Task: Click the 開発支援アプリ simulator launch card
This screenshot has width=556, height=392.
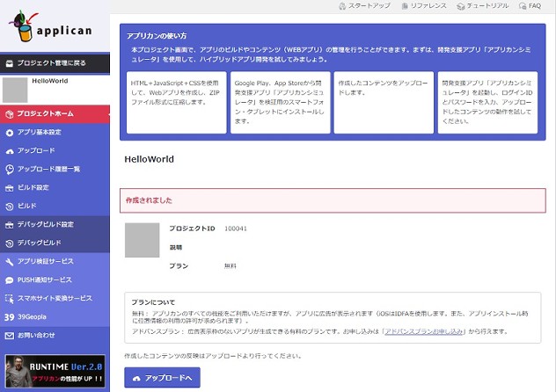Action: click(x=487, y=103)
